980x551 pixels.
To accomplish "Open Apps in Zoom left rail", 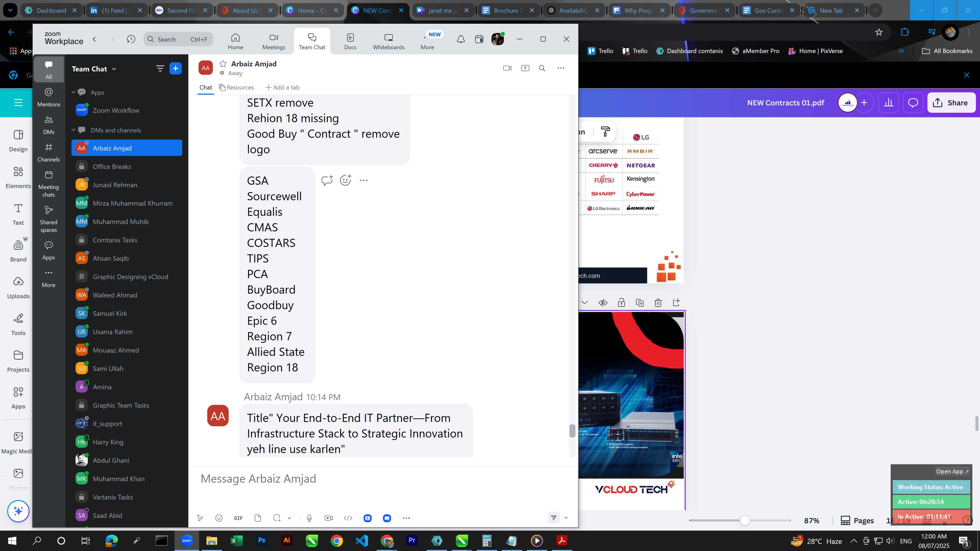I will 48,251.
